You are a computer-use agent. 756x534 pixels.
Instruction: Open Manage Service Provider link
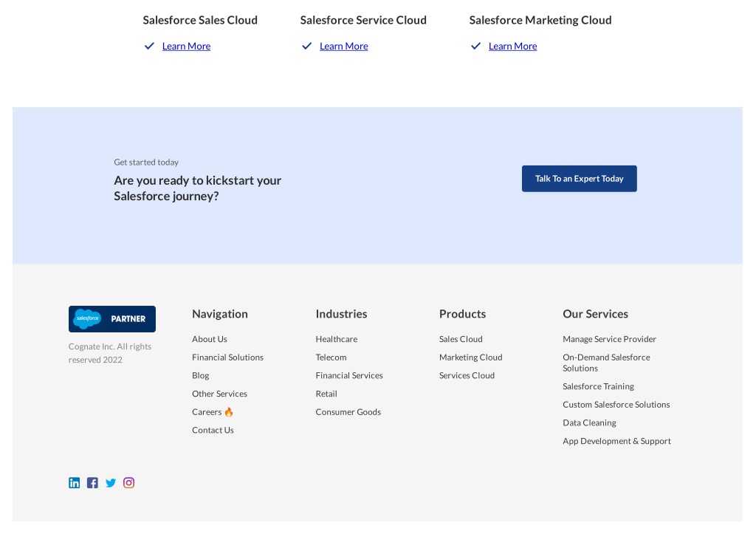(609, 339)
